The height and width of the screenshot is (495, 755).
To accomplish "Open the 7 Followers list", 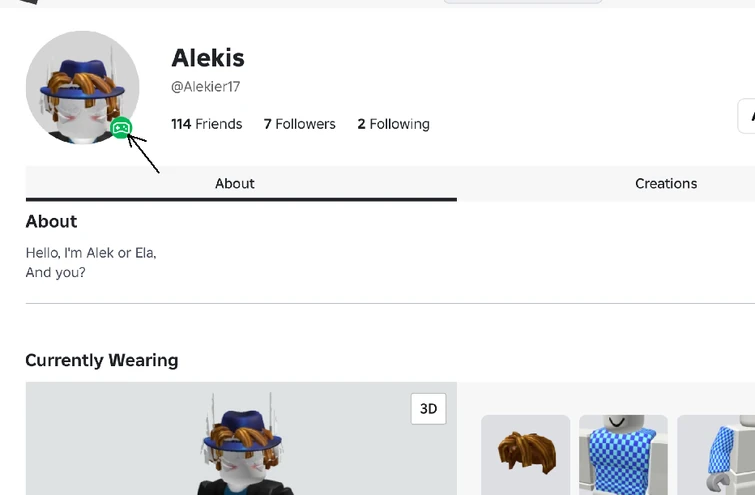I will pyautogui.click(x=299, y=124).
